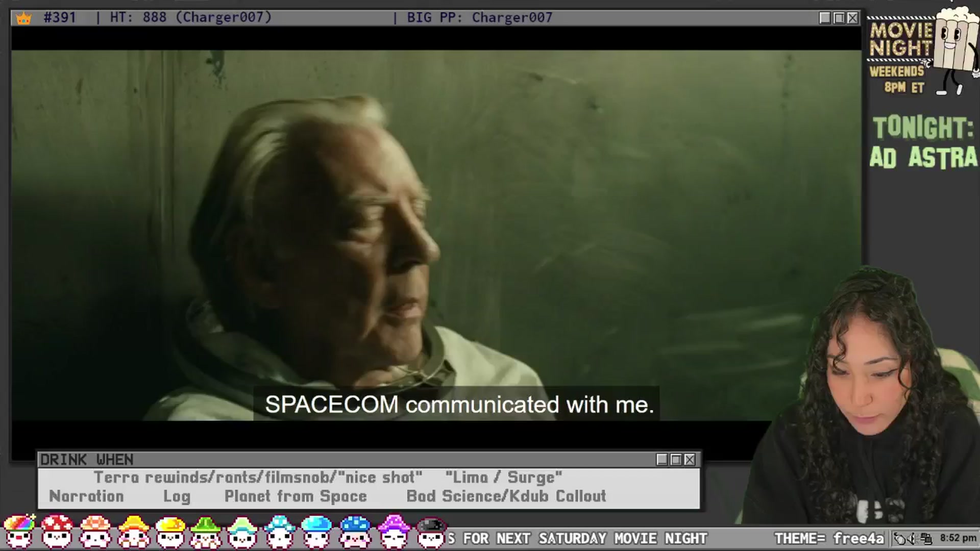Click the 'TONIGHT: AD ASTRA' banner
This screenshot has height=551, width=980.
pos(923,143)
